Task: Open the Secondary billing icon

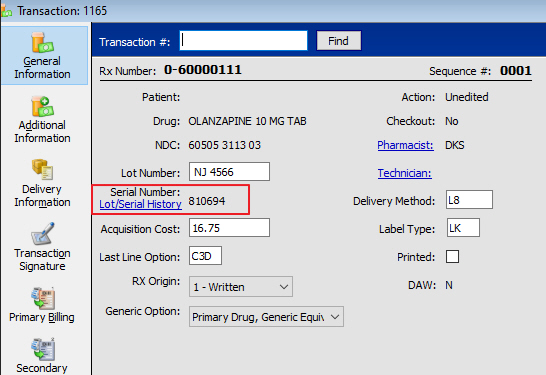Action: (x=42, y=349)
